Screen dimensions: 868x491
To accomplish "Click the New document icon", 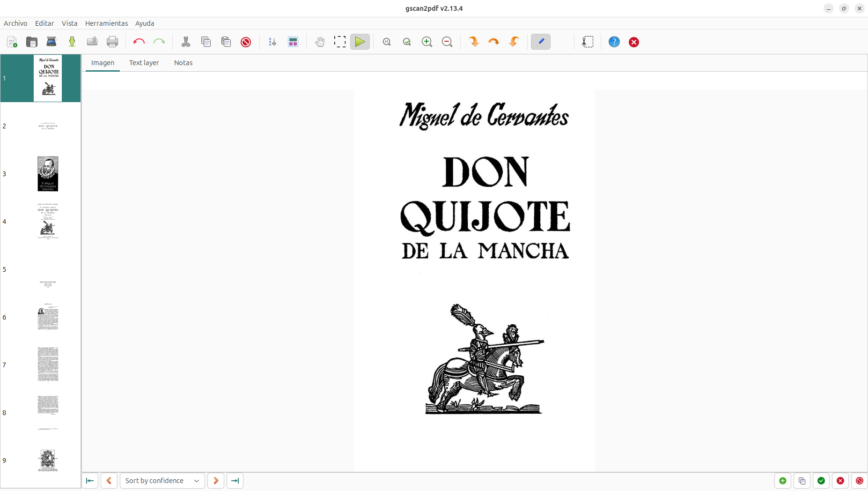I will (12, 42).
